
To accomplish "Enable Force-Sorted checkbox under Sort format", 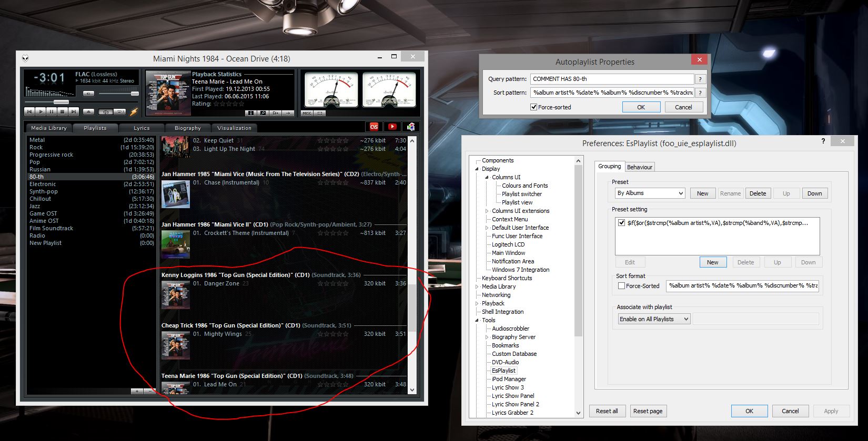I will (x=621, y=286).
